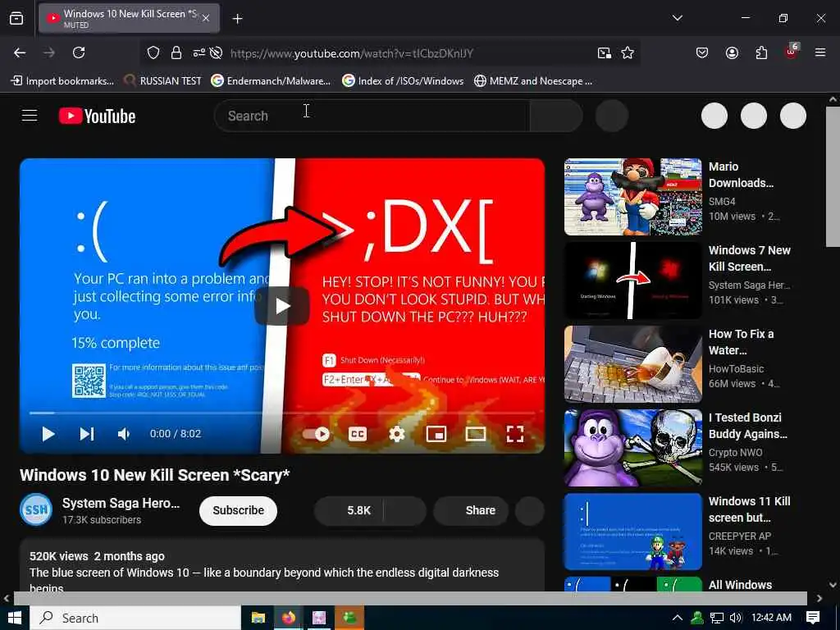Open the Endermanch/Malware bookmark
This screenshot has width=840, height=630.
coord(271,81)
